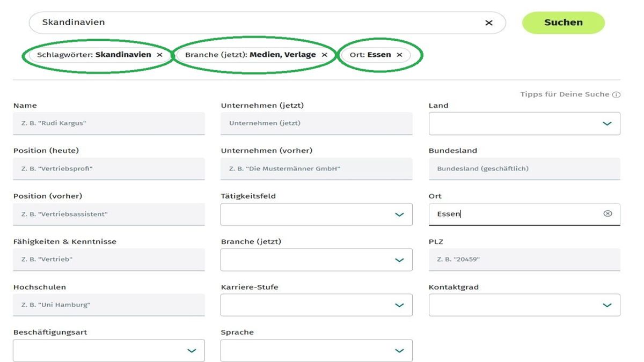The image size is (644, 362).
Task: Clear the Ort field with circled X
Action: pos(608,213)
